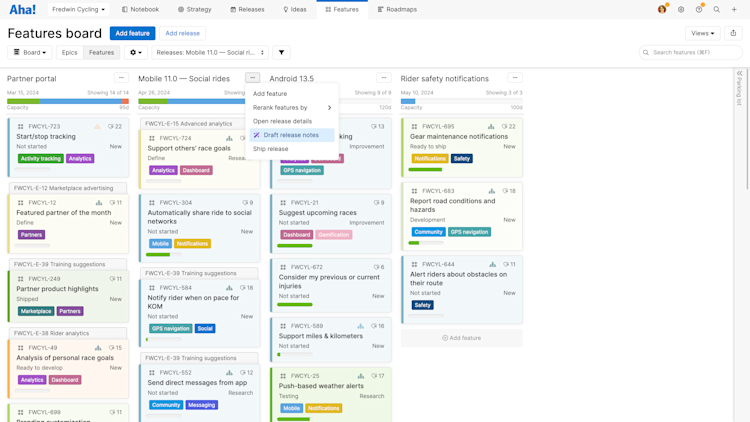Open the user avatar menu
Viewport: 750px width, 422px height.
[662, 9]
